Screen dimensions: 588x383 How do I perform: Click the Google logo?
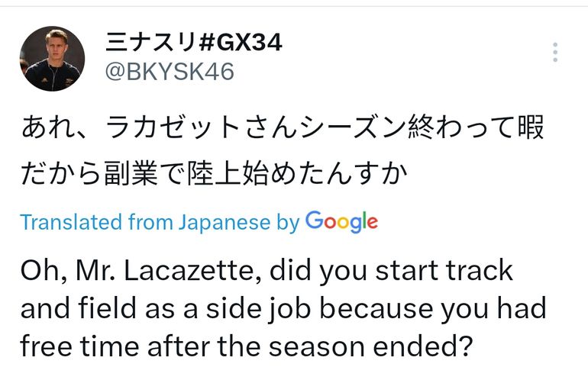(x=341, y=221)
